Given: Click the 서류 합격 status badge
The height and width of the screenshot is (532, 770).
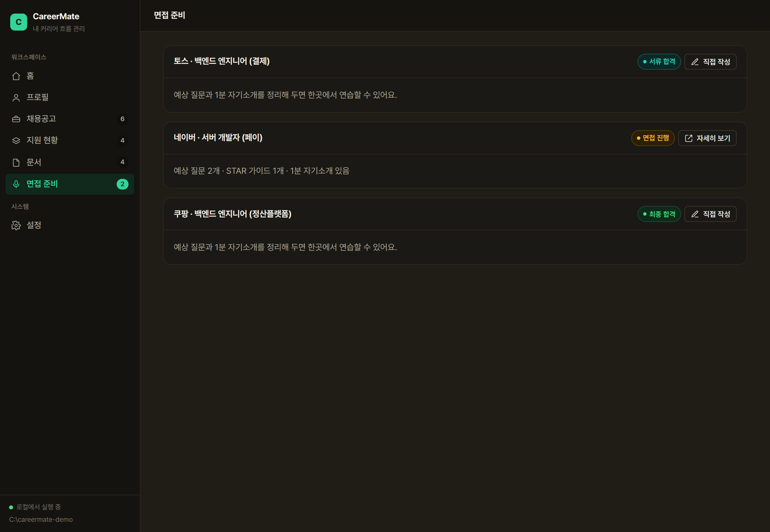Looking at the screenshot, I should point(659,62).
